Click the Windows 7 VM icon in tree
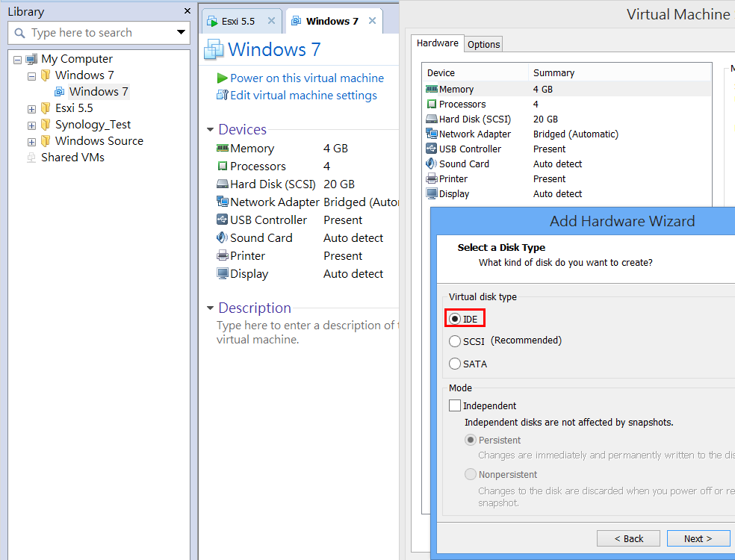The width and height of the screenshot is (735, 560). [x=60, y=91]
